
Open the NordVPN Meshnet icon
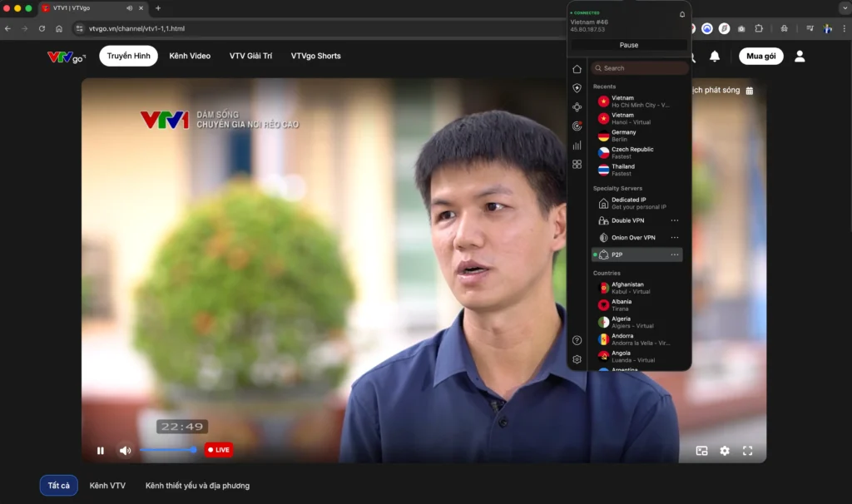point(577,106)
